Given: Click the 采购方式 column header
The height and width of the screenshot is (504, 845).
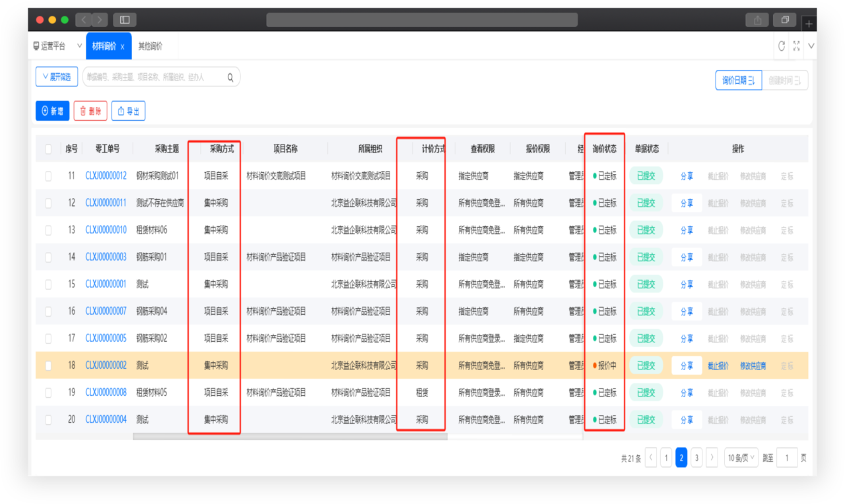Looking at the screenshot, I should [222, 149].
